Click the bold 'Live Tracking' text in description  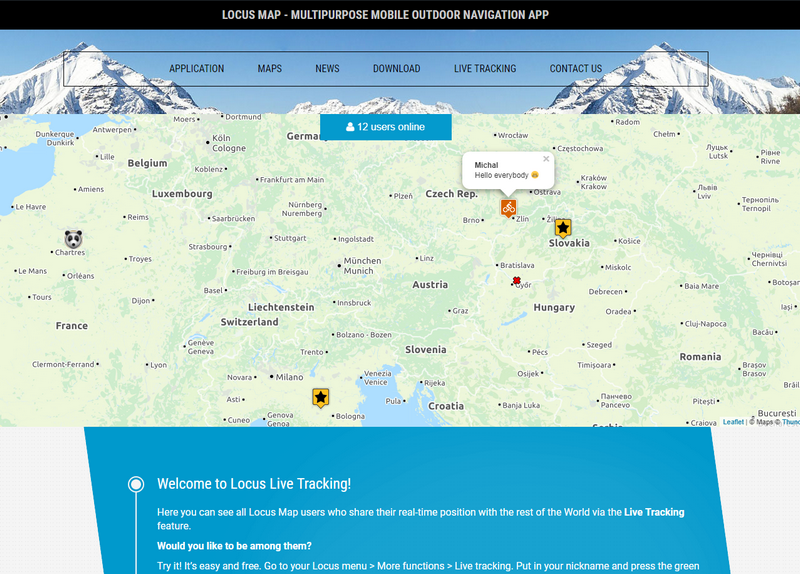[x=654, y=512]
